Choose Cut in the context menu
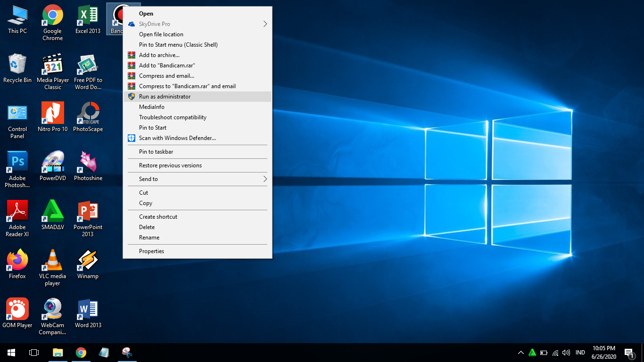This screenshot has height=362, width=644. coord(198,193)
